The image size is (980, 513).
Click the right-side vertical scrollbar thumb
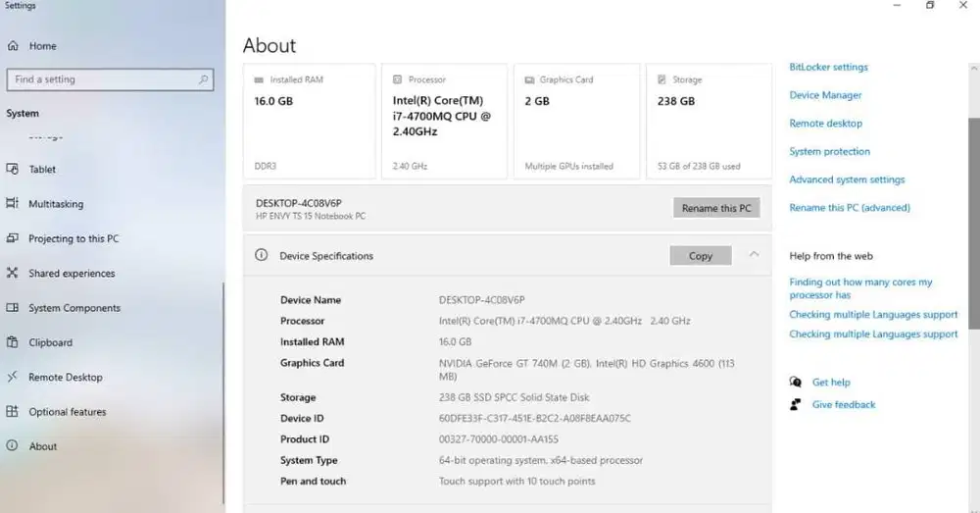tap(974, 222)
